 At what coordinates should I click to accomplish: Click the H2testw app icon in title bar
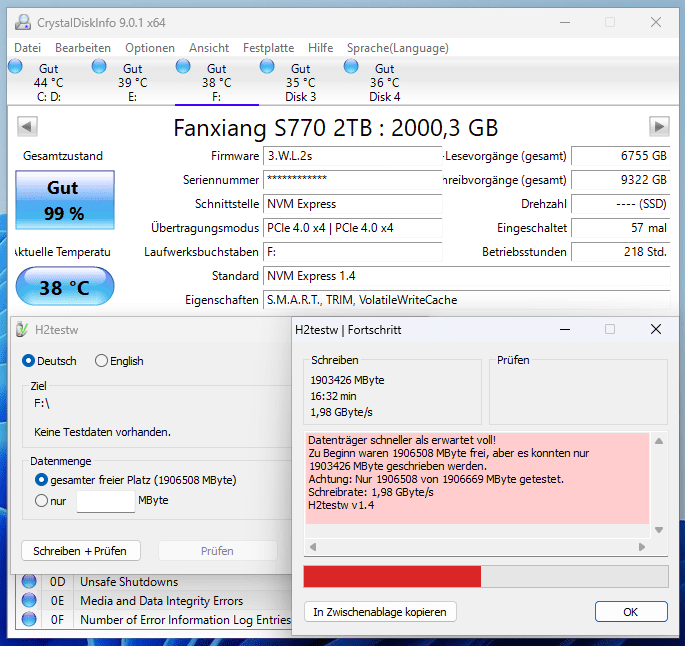tap(22, 329)
